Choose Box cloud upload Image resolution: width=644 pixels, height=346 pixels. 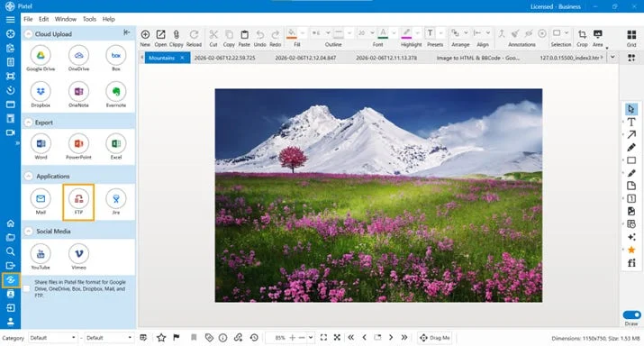point(116,58)
